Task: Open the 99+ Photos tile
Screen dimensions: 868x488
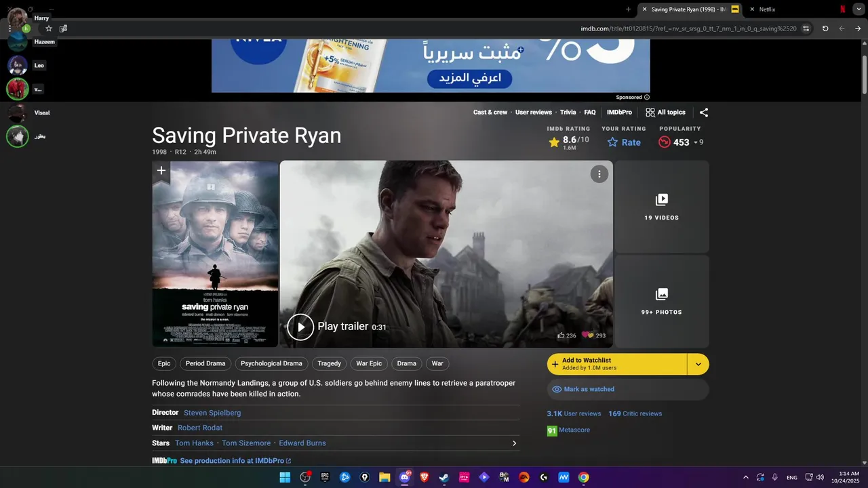Action: (662, 302)
